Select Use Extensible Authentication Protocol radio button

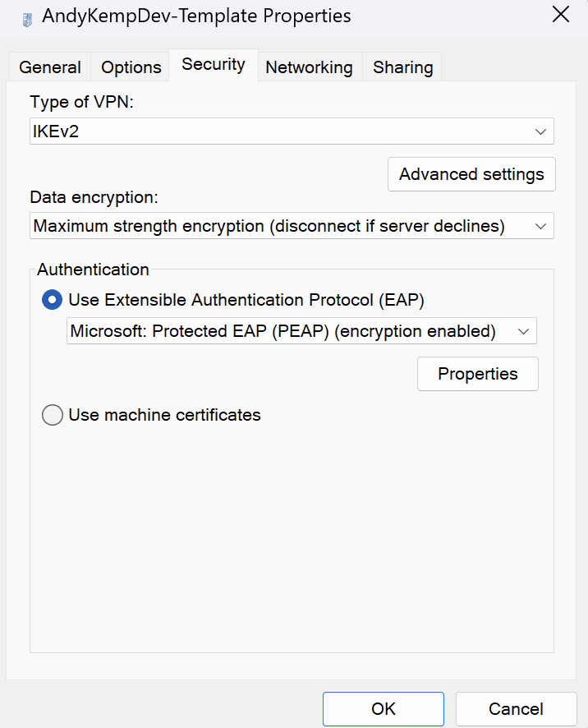pos(52,300)
